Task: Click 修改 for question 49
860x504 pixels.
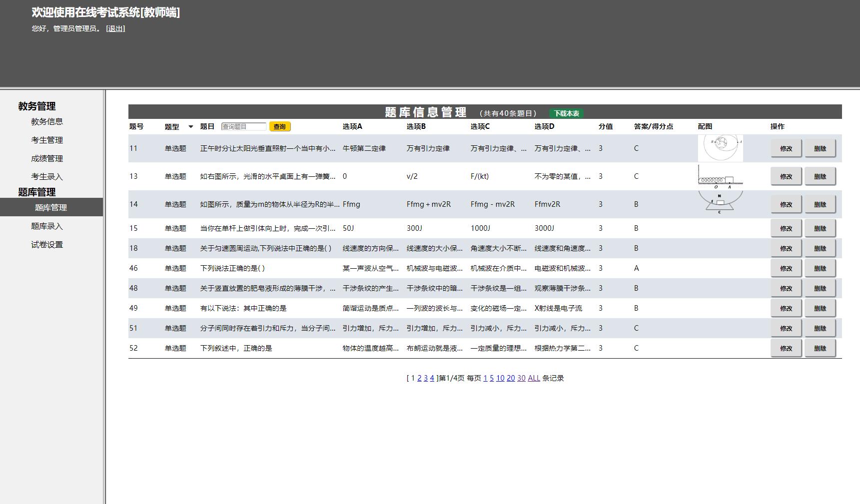Action: tap(786, 308)
